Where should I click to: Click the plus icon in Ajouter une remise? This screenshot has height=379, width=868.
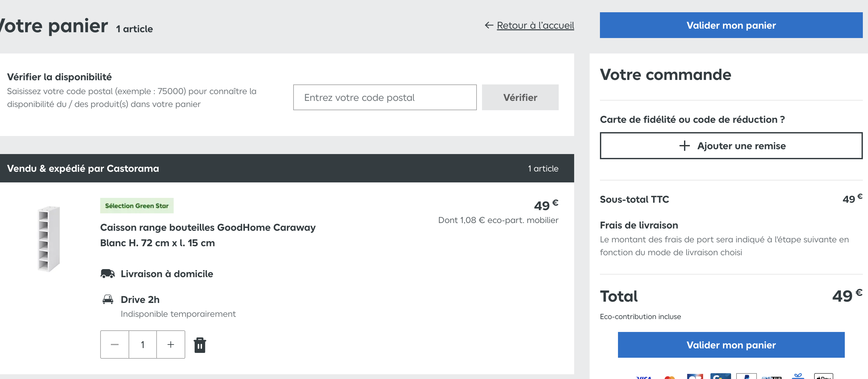click(684, 146)
